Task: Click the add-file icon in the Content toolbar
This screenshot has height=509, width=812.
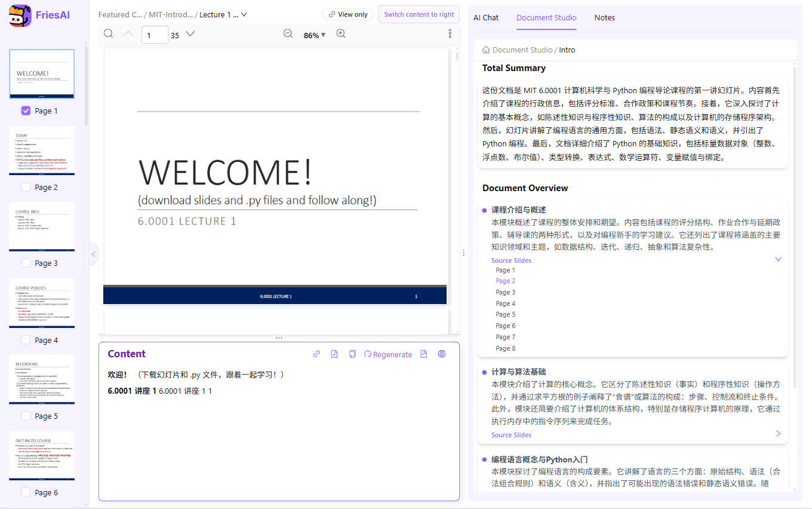Action: pos(334,354)
